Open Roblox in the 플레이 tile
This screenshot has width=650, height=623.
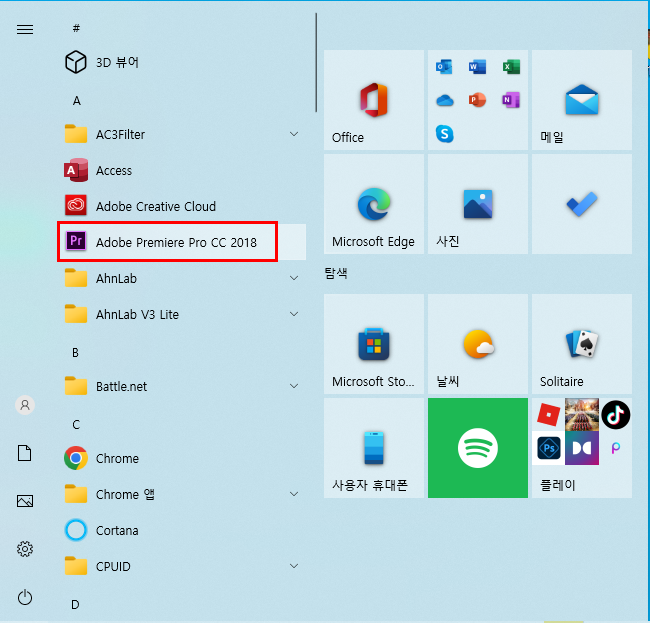click(x=548, y=415)
